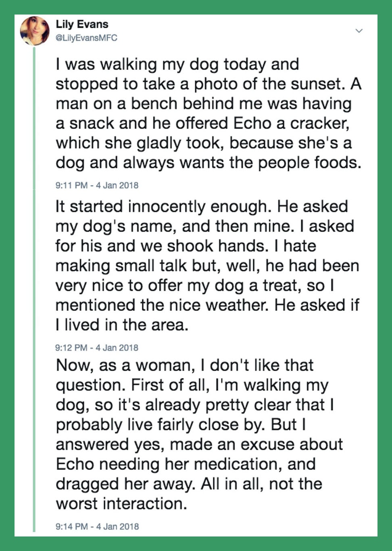Viewport: 392px width, 551px height.
Task: Click the text 'worst interaction.' in last tweet
Action: tap(121, 503)
